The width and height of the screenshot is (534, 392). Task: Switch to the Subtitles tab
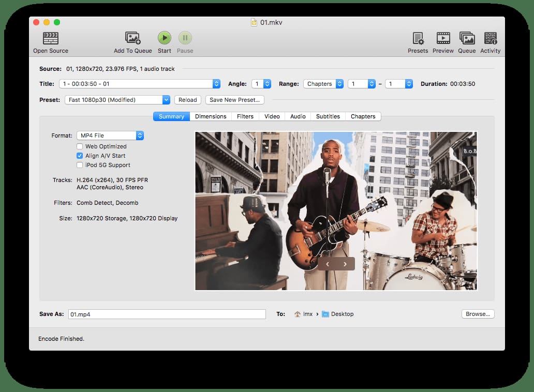pos(328,116)
